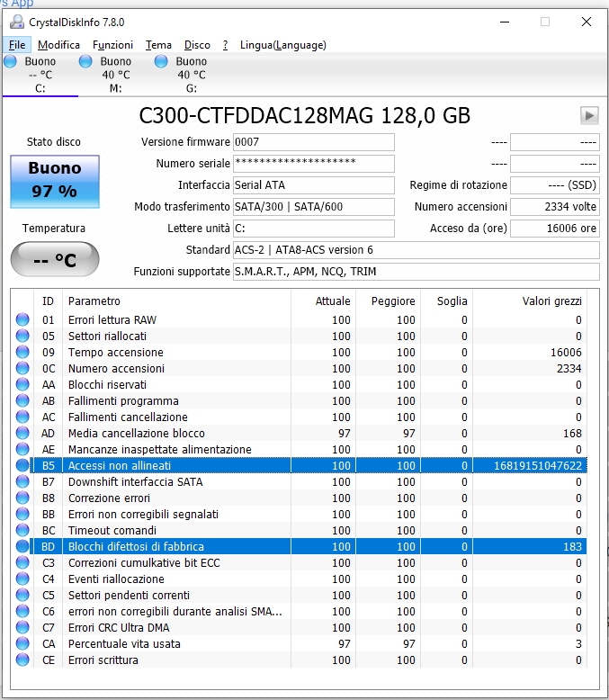The height and width of the screenshot is (700, 609).
Task: Click the ID column header
Action: tap(48, 301)
